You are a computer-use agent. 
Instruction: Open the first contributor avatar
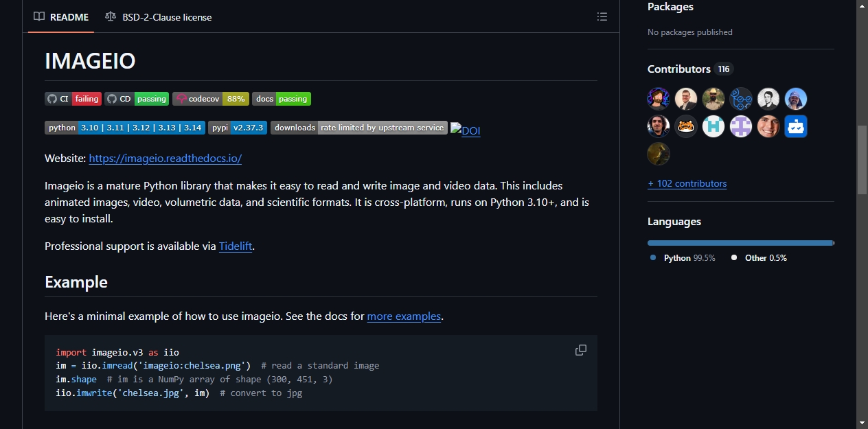point(659,99)
